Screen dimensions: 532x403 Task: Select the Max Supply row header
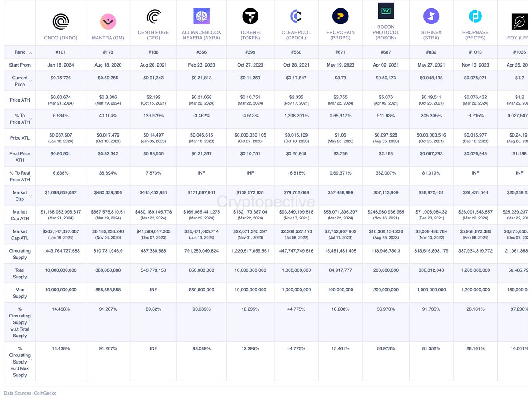coord(20,293)
